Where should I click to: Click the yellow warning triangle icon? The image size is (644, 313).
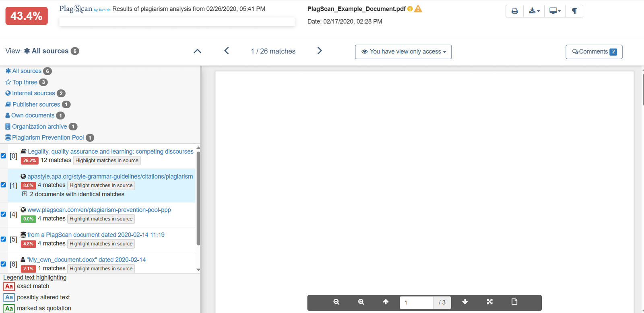pyautogui.click(x=418, y=9)
